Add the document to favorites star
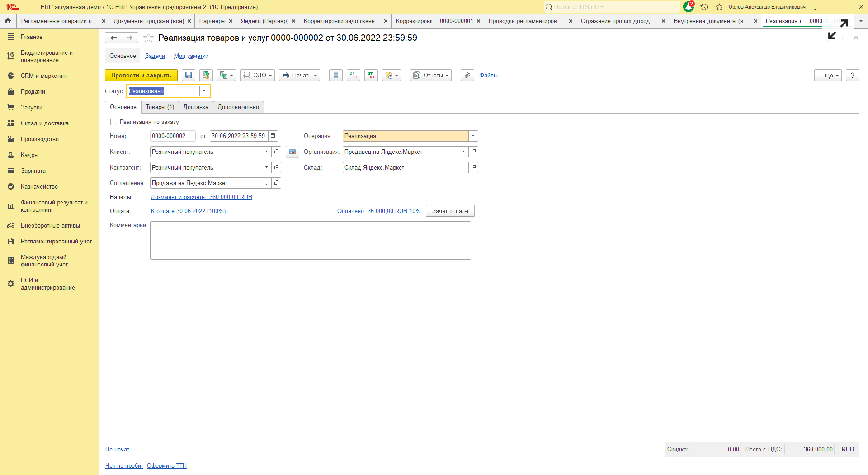868x475 pixels. click(x=148, y=38)
